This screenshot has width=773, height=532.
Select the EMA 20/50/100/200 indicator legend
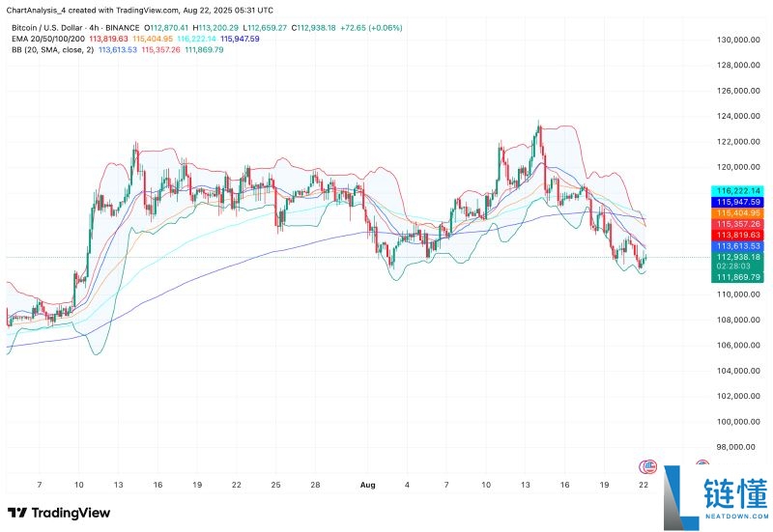[45, 38]
